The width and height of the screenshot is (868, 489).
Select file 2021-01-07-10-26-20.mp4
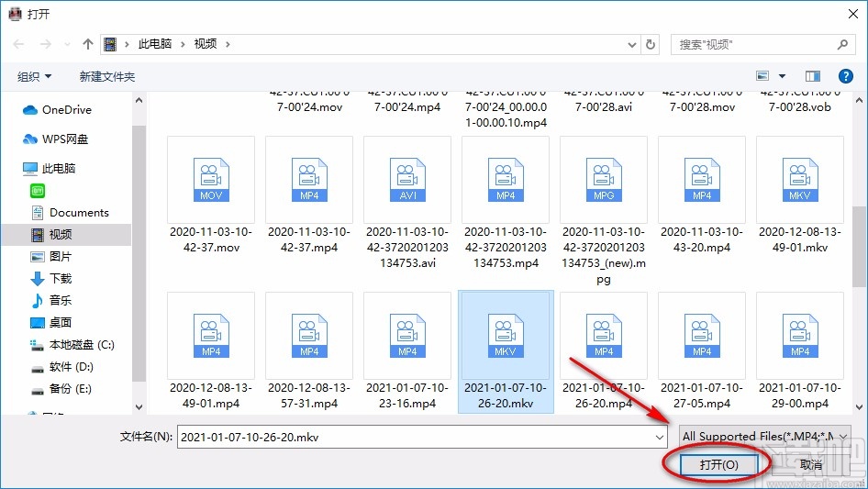[604, 351]
